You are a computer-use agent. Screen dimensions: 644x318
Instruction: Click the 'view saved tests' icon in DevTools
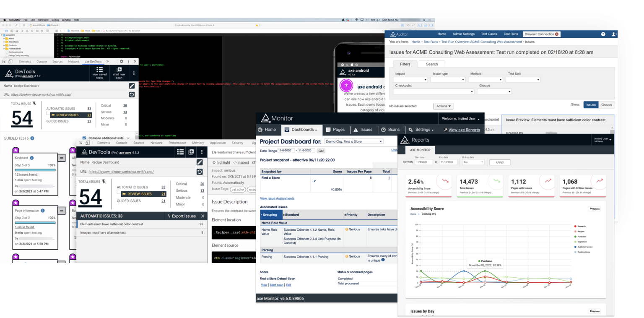point(99,70)
